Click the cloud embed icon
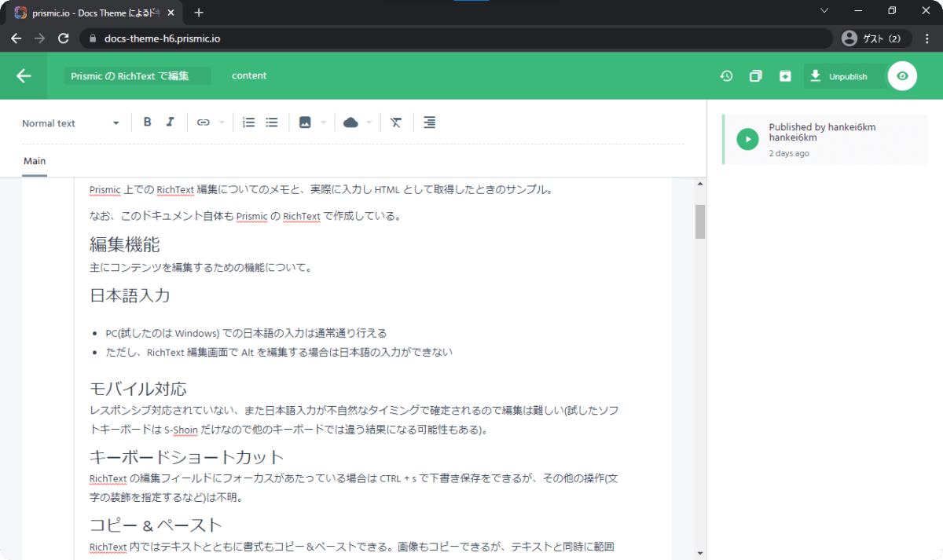Viewport: 943px width, 560px height. click(x=351, y=123)
